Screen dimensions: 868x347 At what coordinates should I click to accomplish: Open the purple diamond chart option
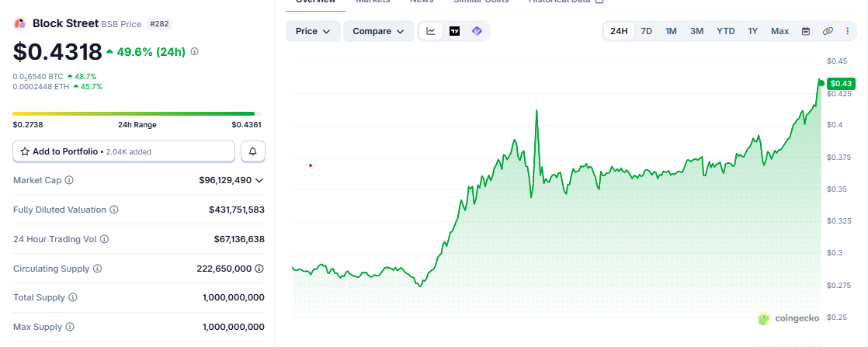click(x=477, y=31)
